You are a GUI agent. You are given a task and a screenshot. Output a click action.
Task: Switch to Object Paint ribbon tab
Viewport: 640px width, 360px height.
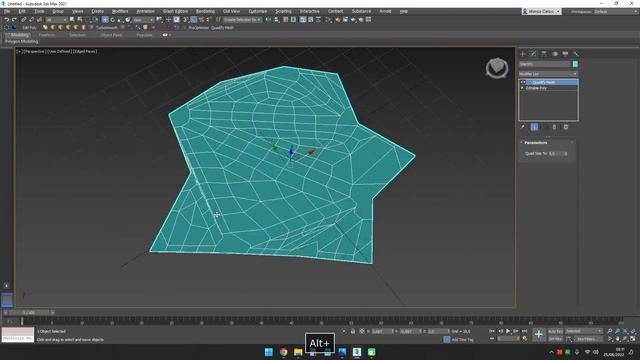coord(111,35)
